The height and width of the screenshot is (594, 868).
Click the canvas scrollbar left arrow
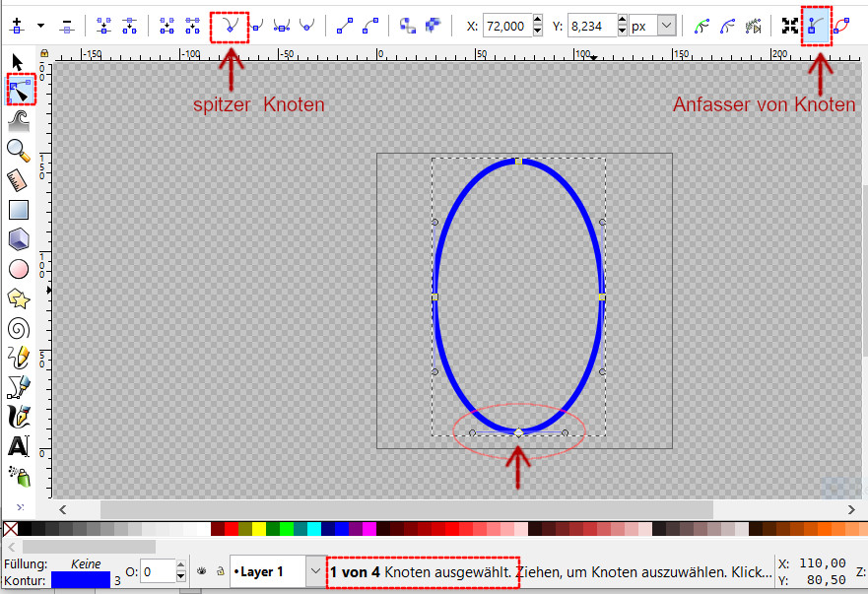(62, 509)
